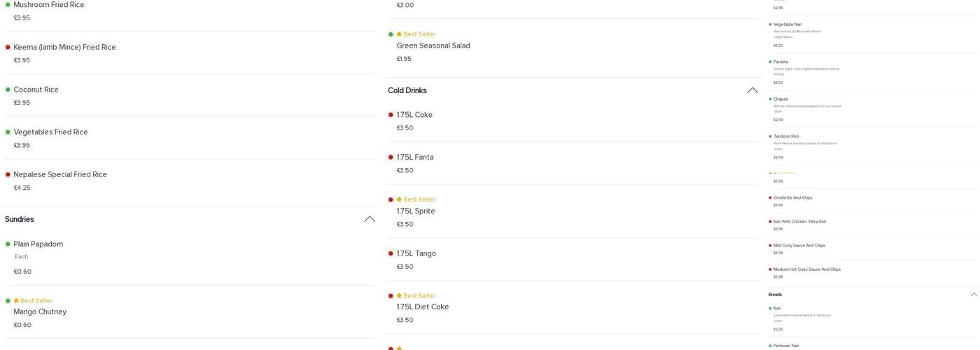Open the Vegetables Fried Rice item

(50, 132)
